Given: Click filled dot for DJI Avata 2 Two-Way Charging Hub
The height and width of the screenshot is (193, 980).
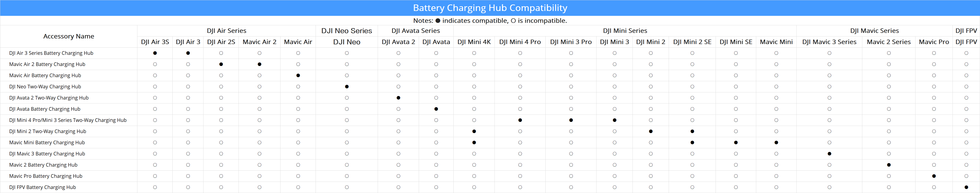Looking at the screenshot, I should click(398, 98).
